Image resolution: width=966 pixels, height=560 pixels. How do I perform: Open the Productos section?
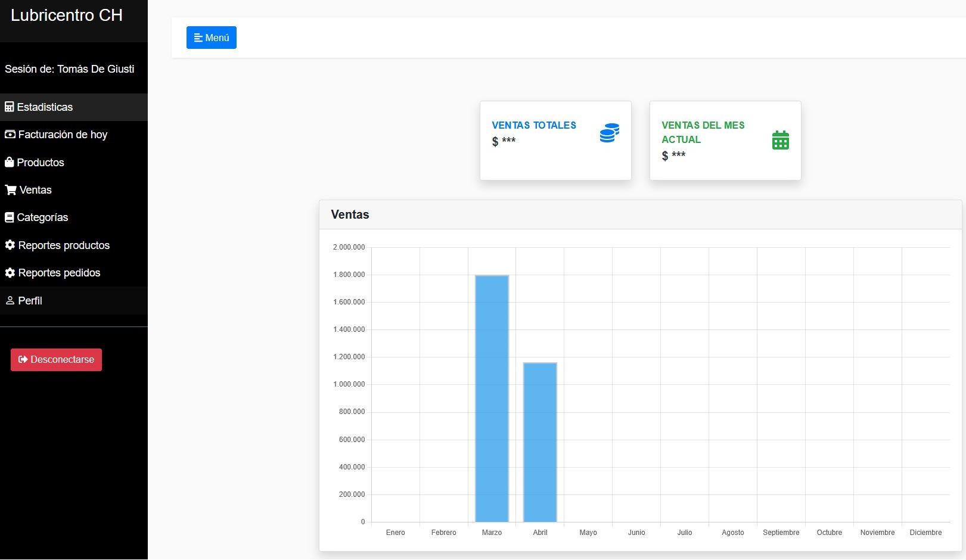(x=41, y=163)
